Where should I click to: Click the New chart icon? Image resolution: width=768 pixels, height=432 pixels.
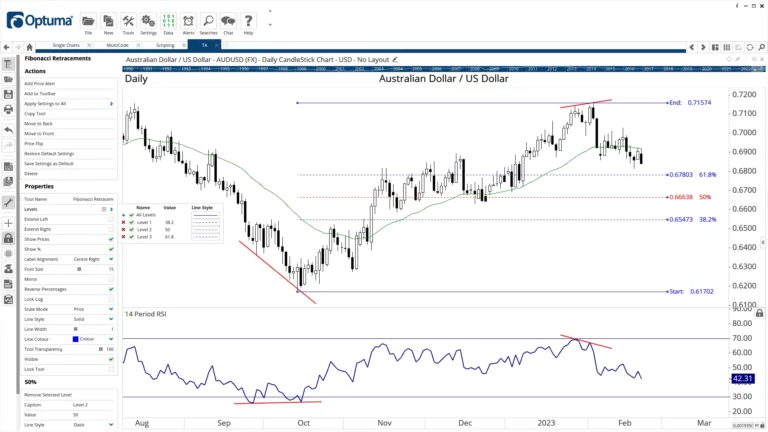108,22
